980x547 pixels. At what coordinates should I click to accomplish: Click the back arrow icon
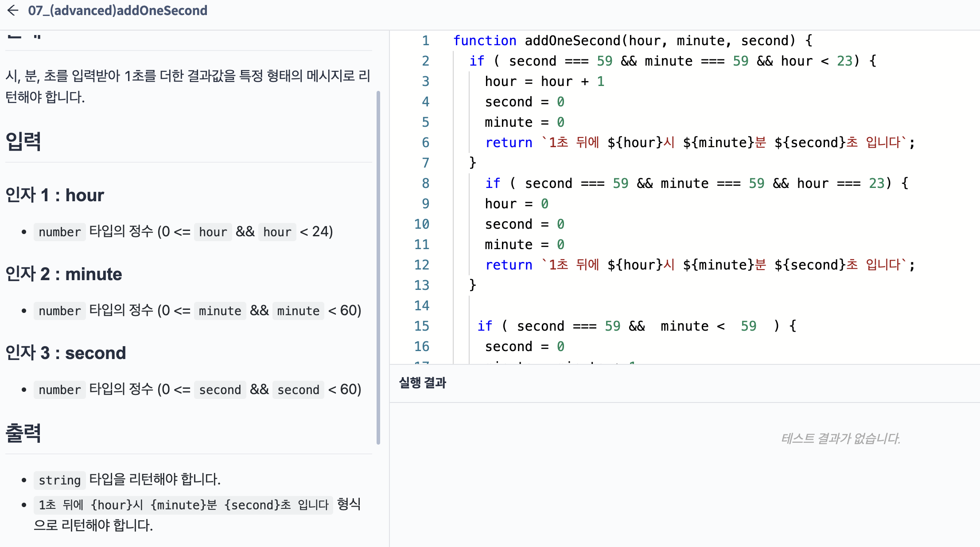click(x=13, y=11)
